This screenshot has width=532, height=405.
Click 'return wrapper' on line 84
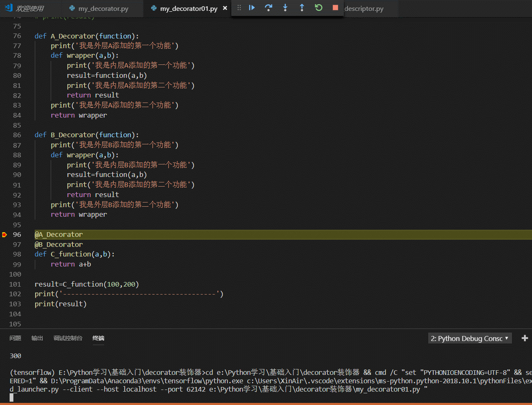coord(79,115)
